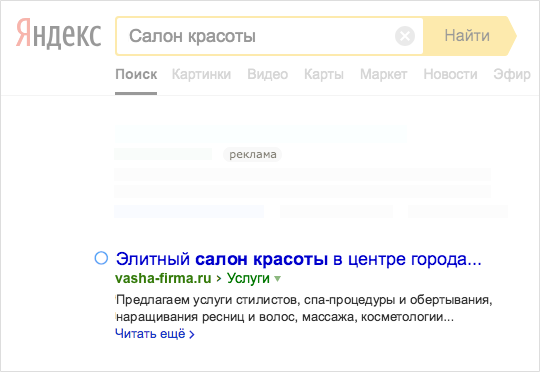This screenshot has width=540, height=372.
Task: Click the Услуги breadcrumb link
Action: (x=248, y=278)
